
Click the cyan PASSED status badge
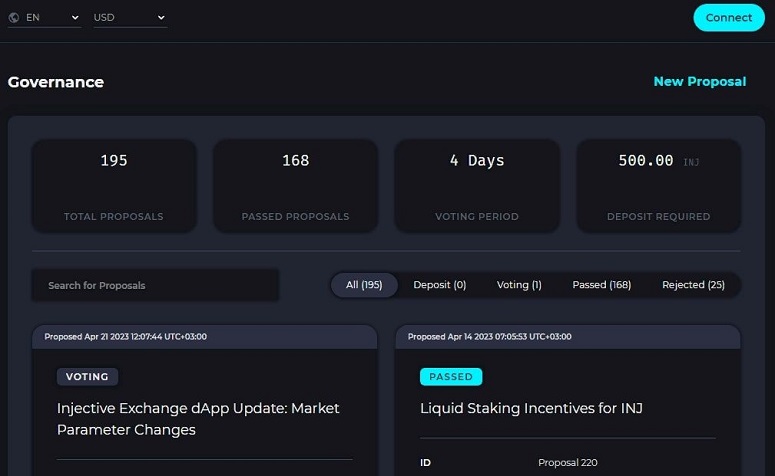pos(451,377)
